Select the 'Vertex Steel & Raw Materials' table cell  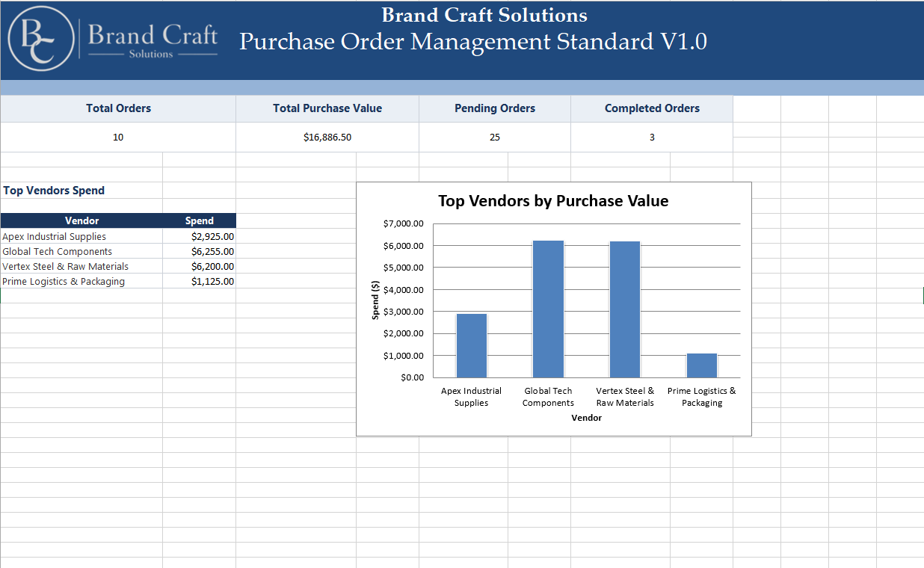(x=81, y=266)
